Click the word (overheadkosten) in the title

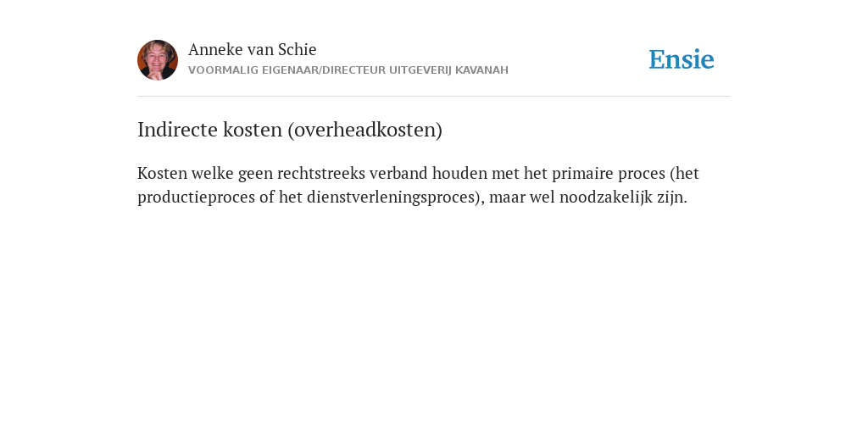[x=364, y=130]
